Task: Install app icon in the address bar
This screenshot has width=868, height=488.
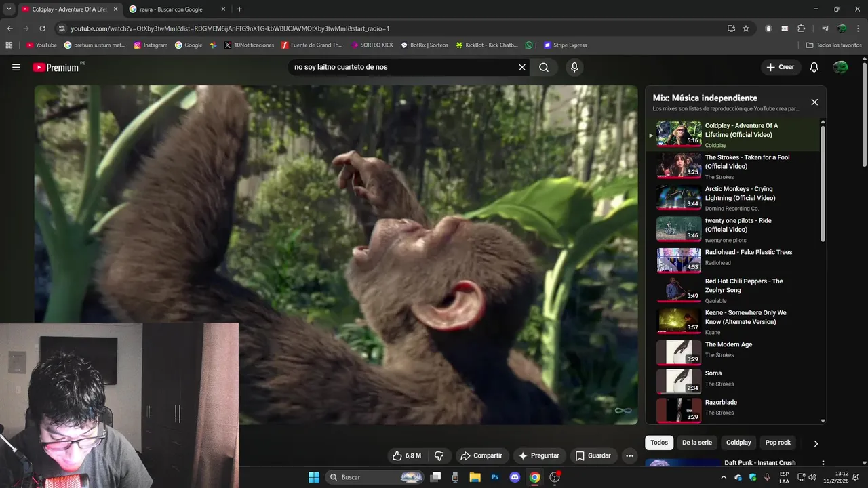Action: click(731, 28)
